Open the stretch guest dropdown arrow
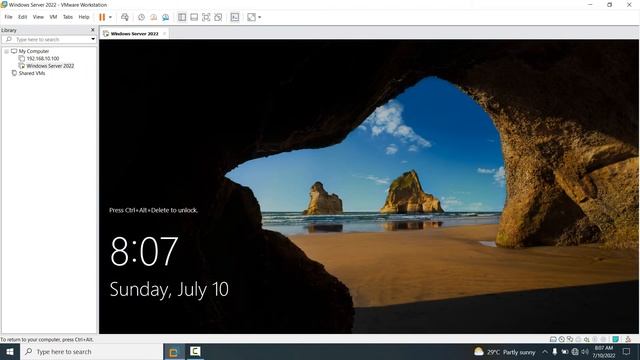The height and width of the screenshot is (360, 640). point(260,17)
